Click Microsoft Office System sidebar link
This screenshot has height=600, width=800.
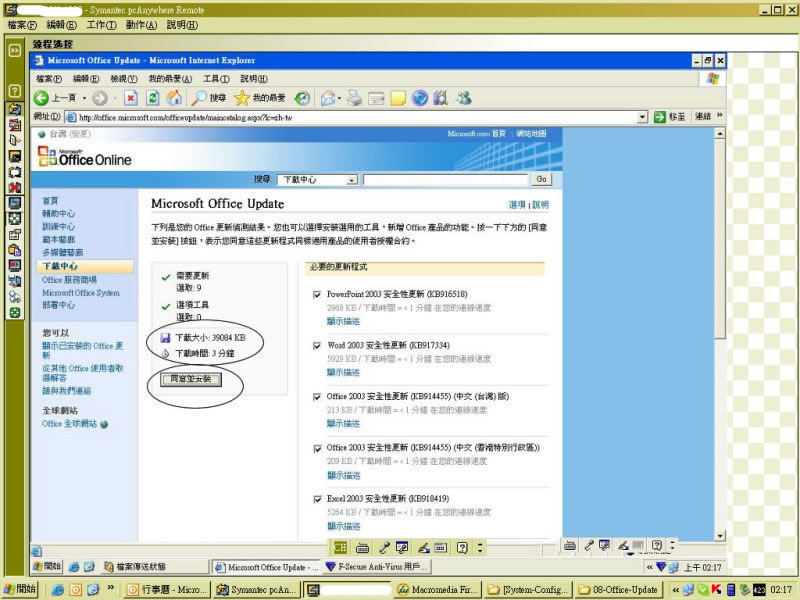(81, 292)
